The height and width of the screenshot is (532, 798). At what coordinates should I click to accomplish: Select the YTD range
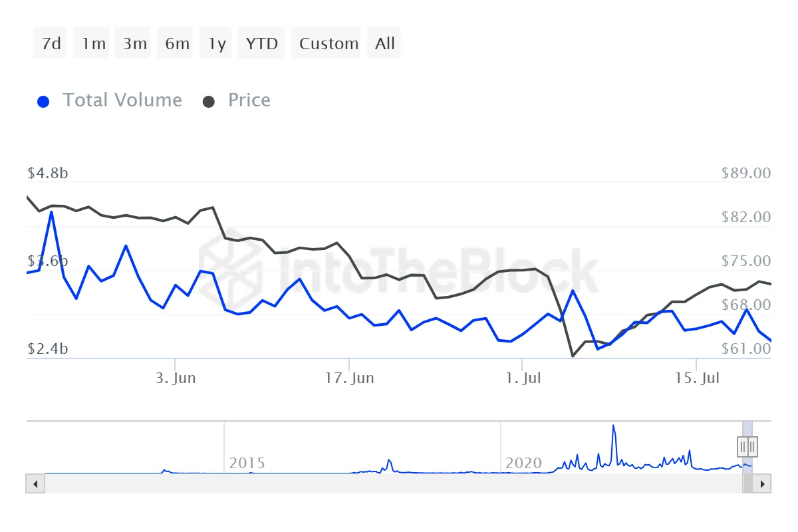coord(261,44)
